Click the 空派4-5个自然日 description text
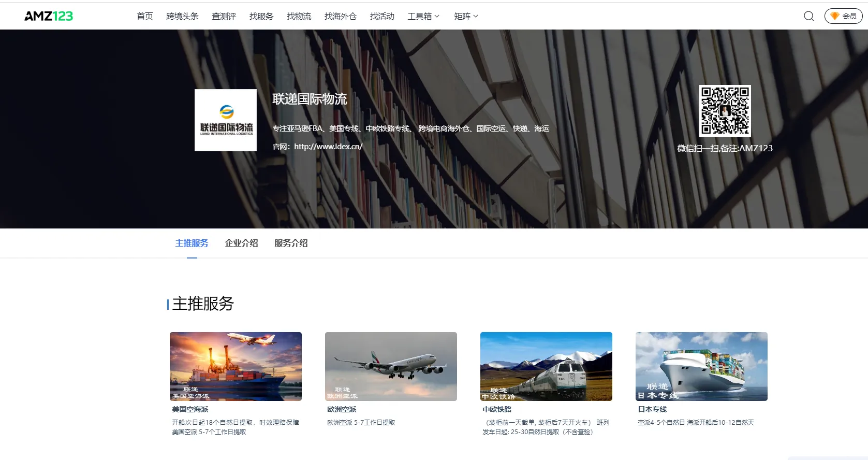The image size is (868, 460). coord(696,423)
